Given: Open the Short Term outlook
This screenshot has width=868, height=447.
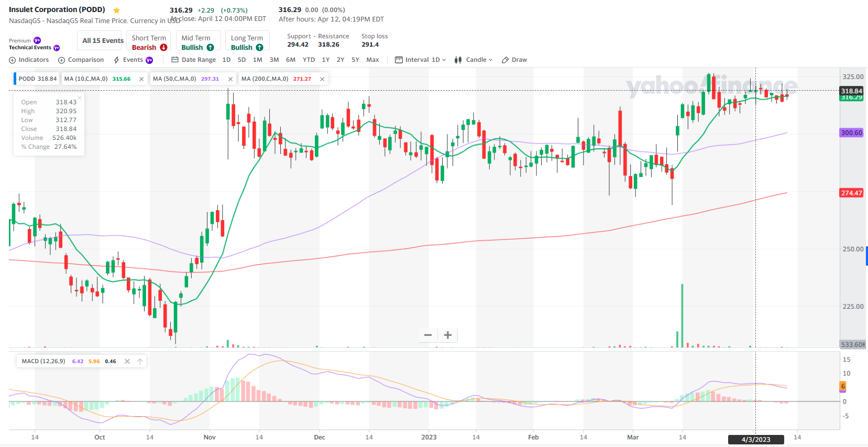Looking at the screenshot, I should pos(149,41).
